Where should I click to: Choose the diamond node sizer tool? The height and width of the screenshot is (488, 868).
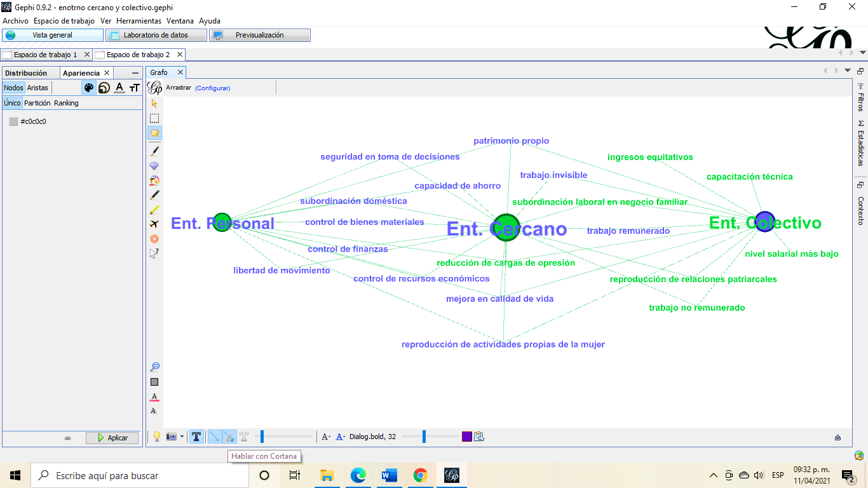click(x=154, y=166)
